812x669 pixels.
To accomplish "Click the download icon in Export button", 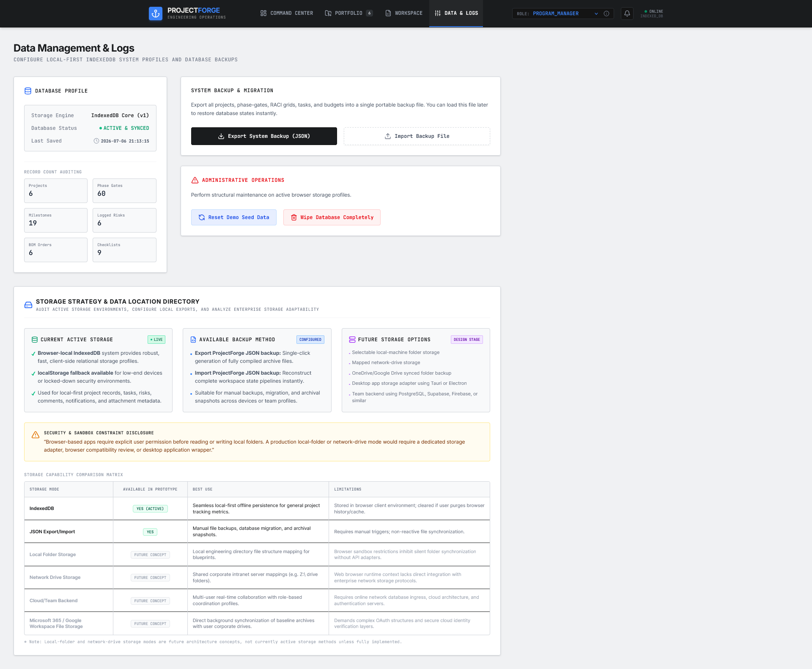I will coord(221,136).
